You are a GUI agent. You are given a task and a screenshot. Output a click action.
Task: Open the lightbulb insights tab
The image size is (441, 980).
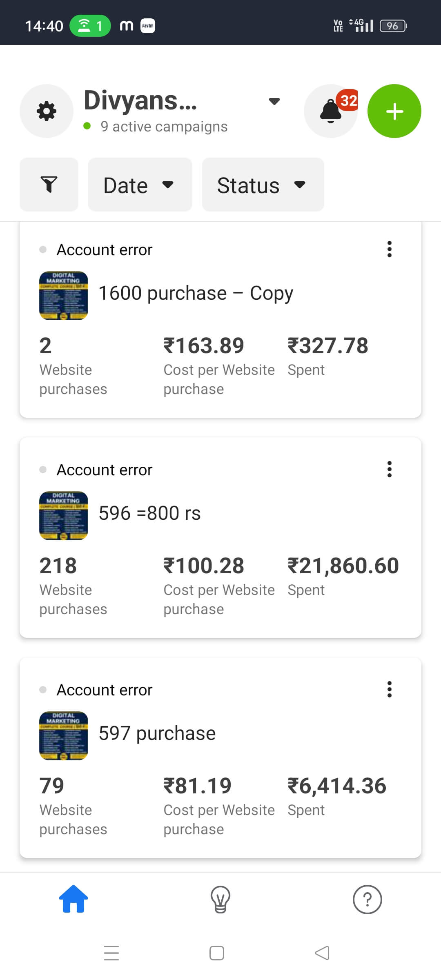[x=220, y=899]
